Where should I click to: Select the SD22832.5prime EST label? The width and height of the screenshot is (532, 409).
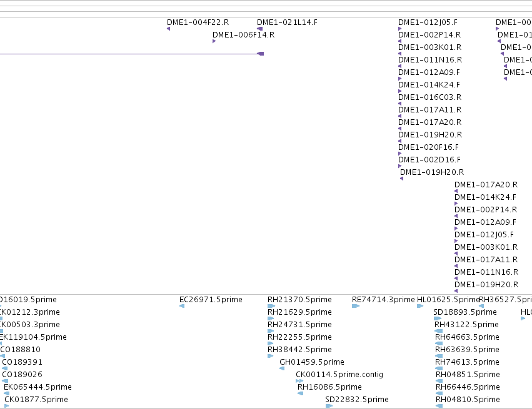[x=357, y=400]
